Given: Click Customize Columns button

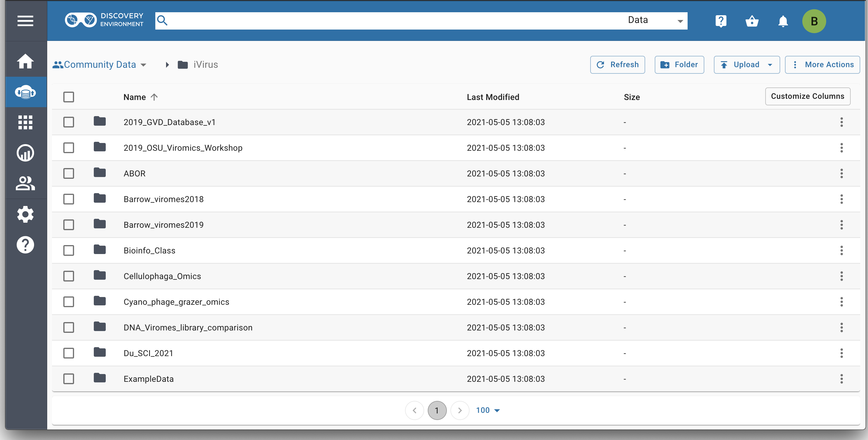Looking at the screenshot, I should [807, 96].
